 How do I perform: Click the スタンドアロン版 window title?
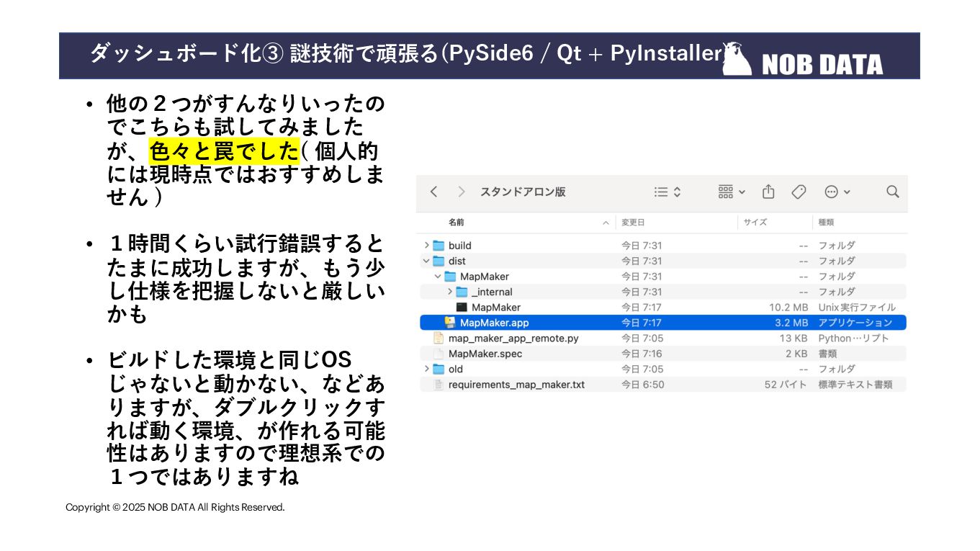(523, 192)
